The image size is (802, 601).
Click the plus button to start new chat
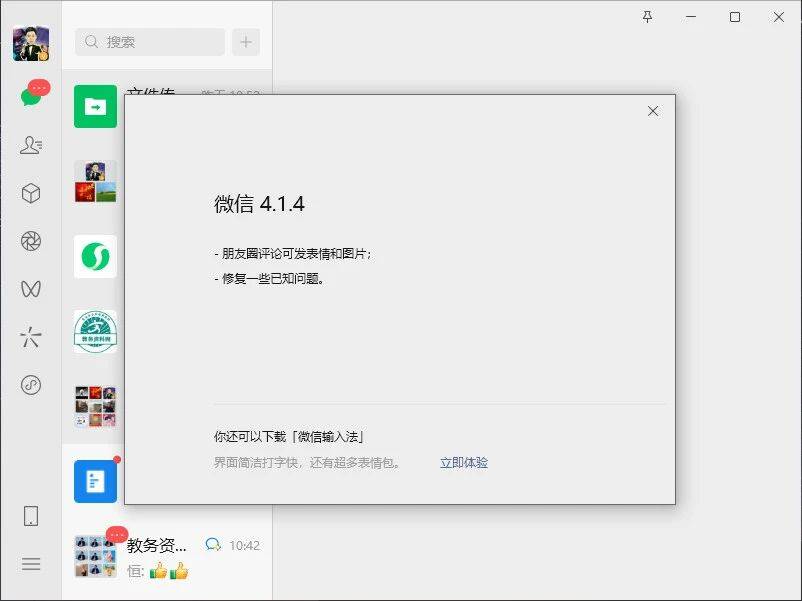245,42
